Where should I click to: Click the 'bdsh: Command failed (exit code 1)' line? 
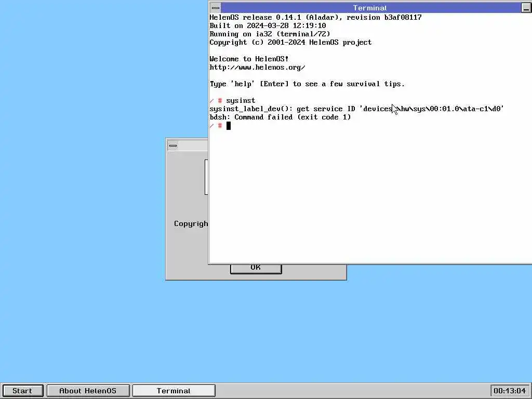[280, 117]
